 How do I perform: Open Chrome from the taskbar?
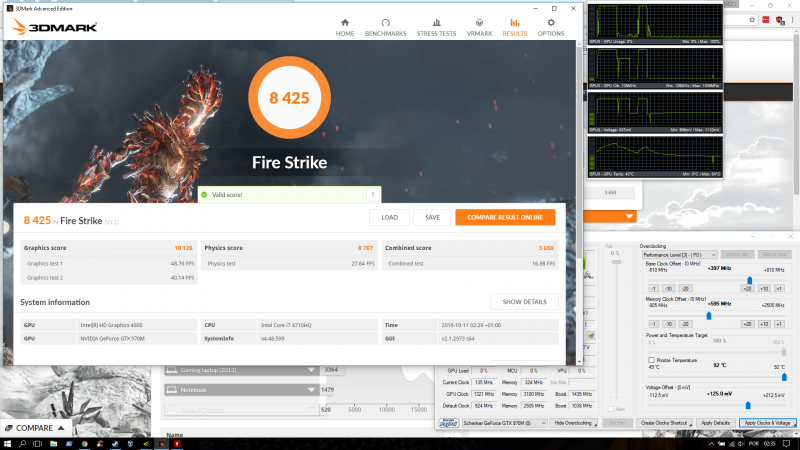tap(85, 444)
